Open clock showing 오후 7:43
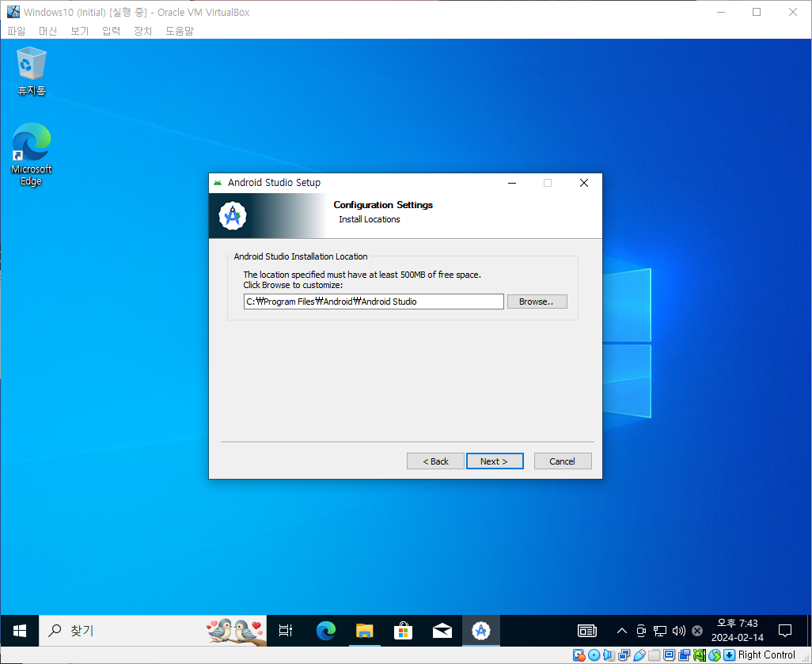812x664 pixels. [738, 630]
